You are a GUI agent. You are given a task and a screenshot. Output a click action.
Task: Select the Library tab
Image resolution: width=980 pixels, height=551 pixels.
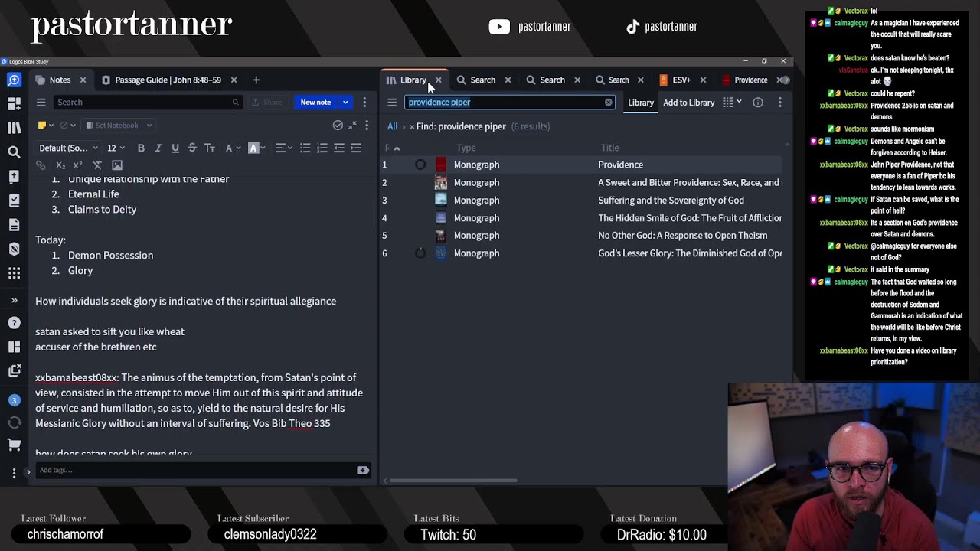tap(413, 80)
